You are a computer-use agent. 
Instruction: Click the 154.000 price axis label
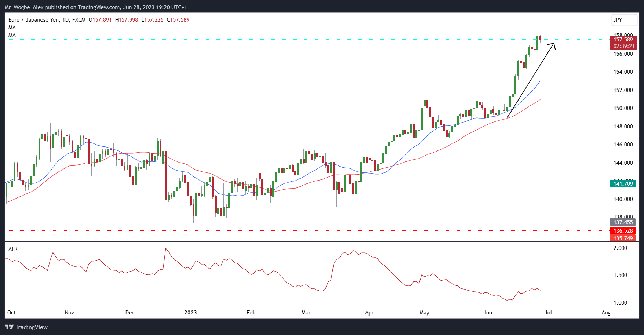623,72
